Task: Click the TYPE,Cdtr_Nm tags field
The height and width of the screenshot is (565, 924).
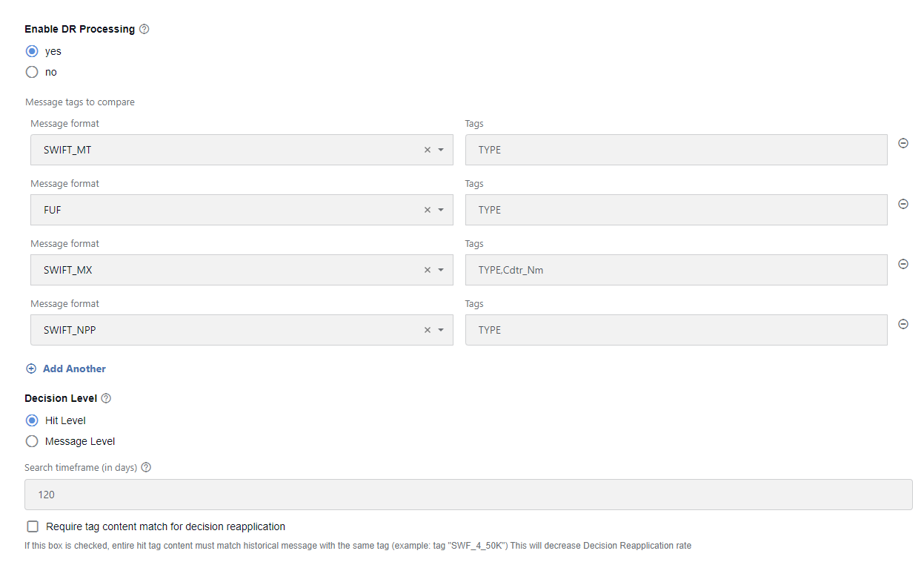Action: click(x=677, y=270)
